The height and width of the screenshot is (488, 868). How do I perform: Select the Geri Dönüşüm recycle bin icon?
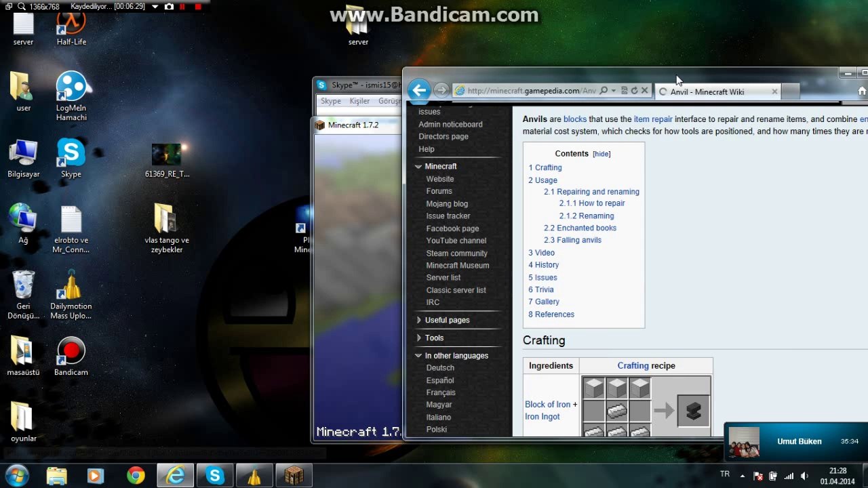click(24, 296)
